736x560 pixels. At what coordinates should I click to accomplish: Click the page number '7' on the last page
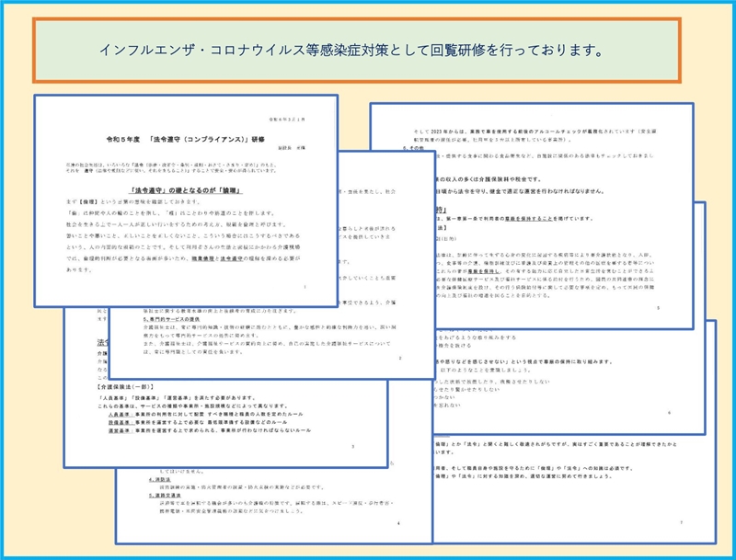pos(681,522)
